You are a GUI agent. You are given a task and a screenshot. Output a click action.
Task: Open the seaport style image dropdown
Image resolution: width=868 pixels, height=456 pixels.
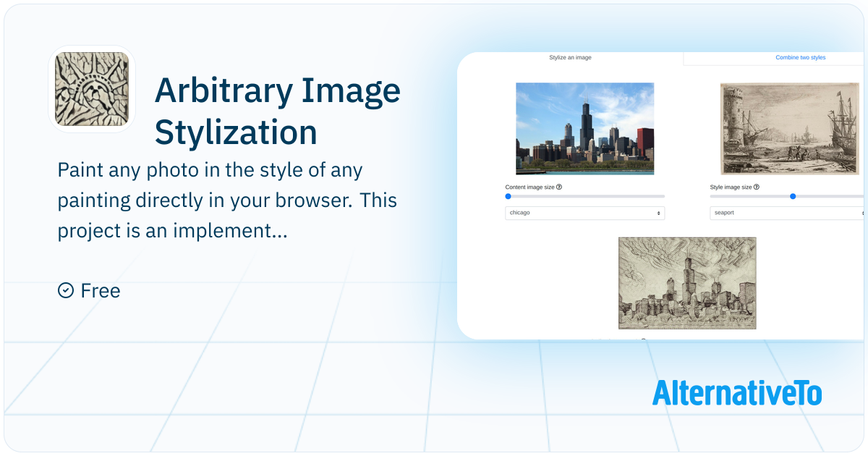(787, 213)
